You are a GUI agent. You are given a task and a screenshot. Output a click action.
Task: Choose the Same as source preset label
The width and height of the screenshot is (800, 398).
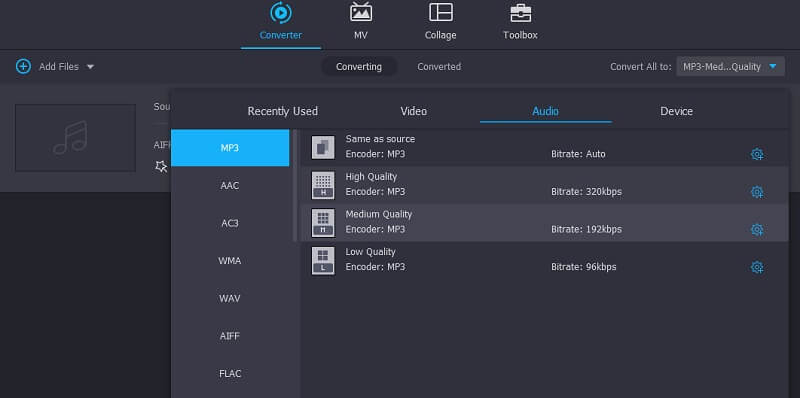[x=380, y=139]
